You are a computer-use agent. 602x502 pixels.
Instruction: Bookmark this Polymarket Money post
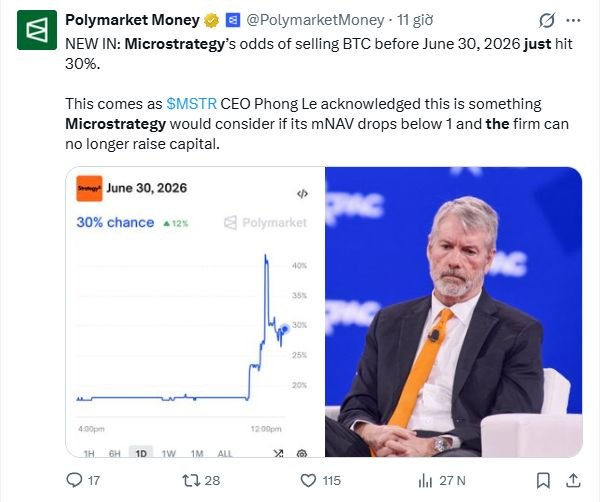(x=543, y=480)
